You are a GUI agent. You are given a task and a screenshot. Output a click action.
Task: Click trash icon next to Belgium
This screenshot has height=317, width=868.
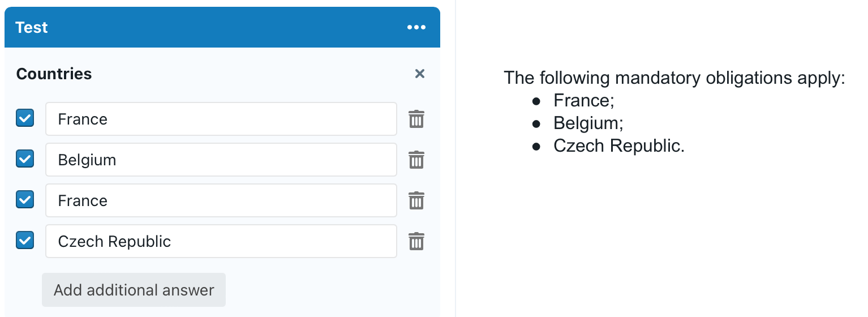[416, 160]
